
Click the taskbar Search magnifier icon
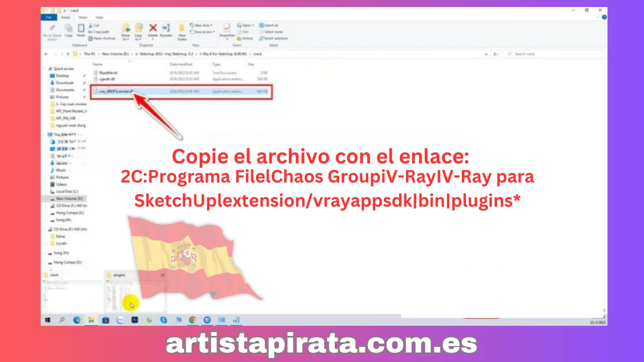pos(62,320)
